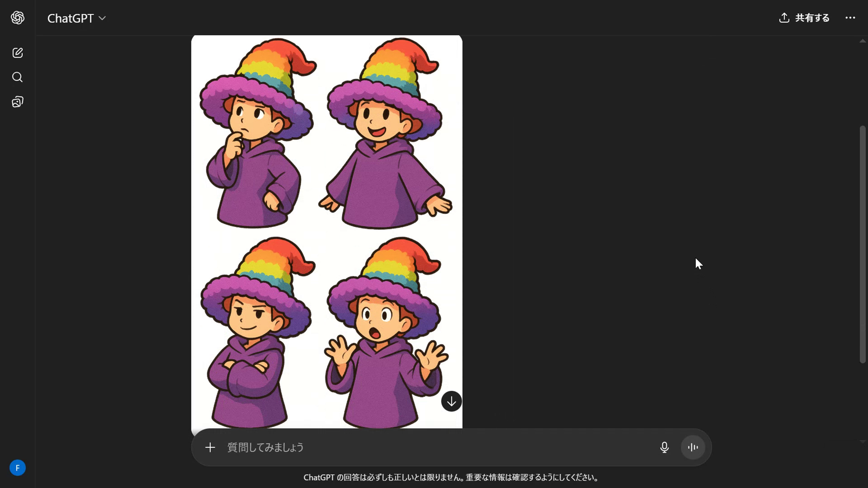Expand the ChatGPT model selector dropdown
The height and width of the screenshot is (488, 868).
(x=77, y=18)
